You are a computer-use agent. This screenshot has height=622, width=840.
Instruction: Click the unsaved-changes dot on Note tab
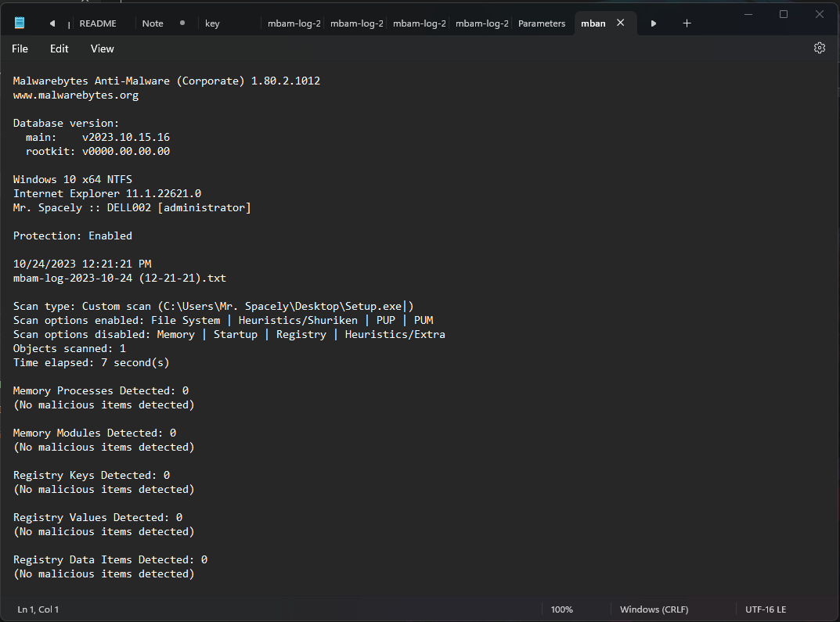click(182, 23)
